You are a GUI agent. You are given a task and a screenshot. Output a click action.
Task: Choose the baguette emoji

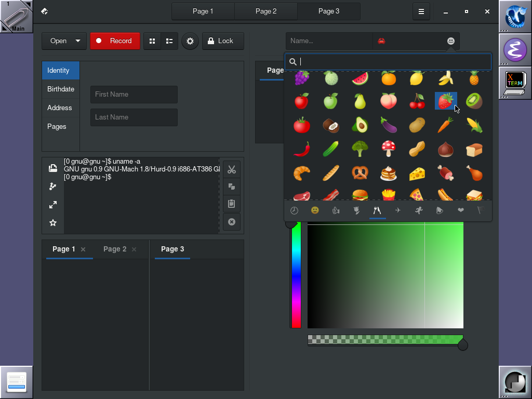[x=331, y=174]
